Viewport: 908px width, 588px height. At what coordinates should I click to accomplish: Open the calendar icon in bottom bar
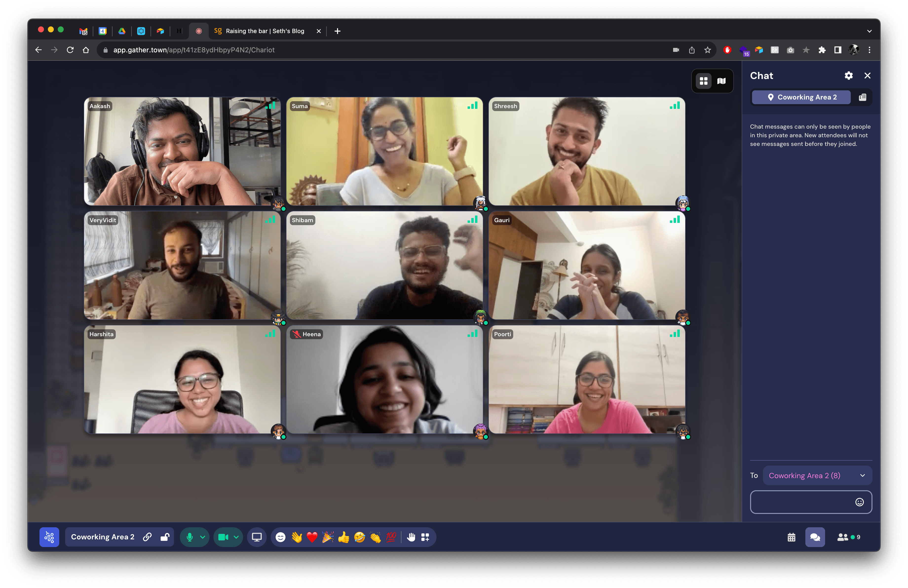(791, 537)
